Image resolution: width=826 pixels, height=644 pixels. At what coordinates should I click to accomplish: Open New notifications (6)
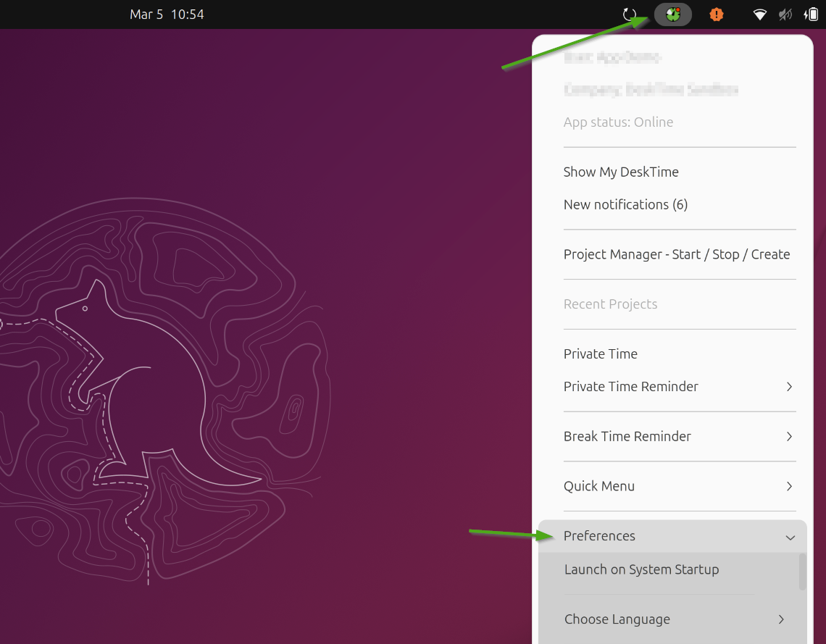[625, 204]
